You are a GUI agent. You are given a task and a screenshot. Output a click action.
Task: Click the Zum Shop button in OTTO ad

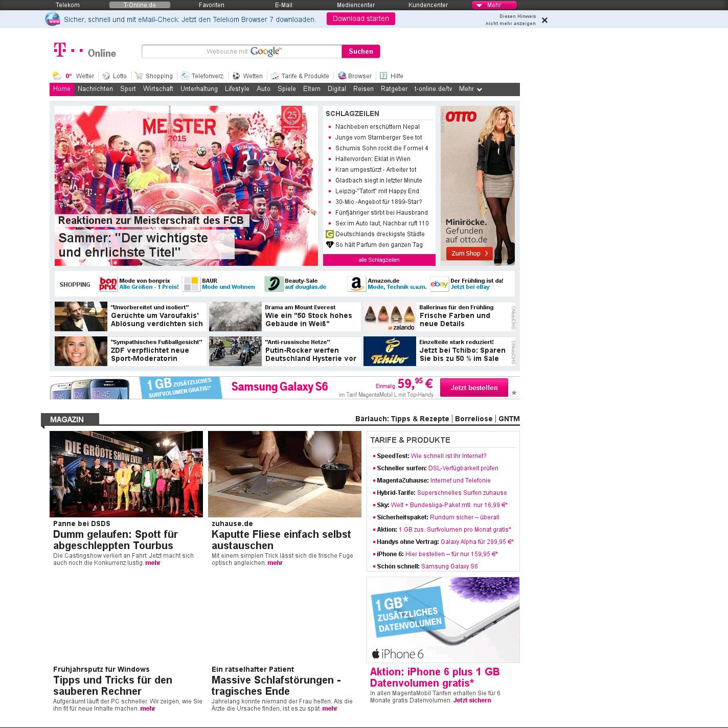pos(469,253)
